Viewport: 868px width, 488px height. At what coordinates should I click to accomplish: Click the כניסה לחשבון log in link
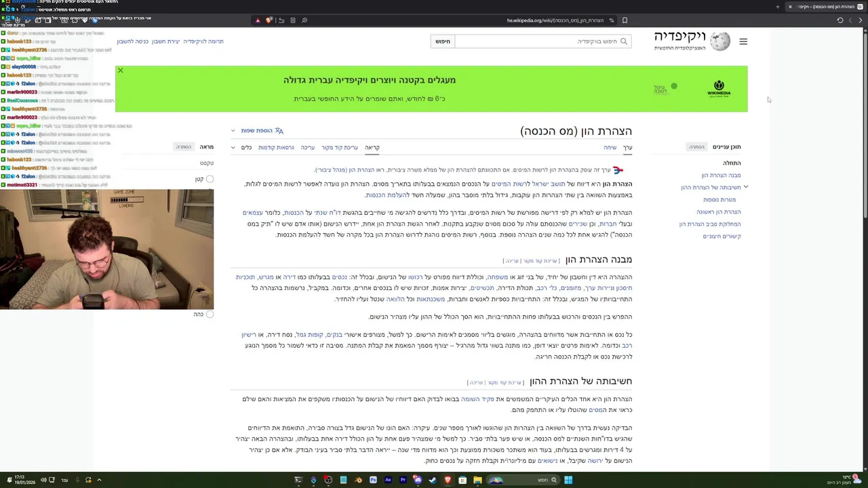132,41
